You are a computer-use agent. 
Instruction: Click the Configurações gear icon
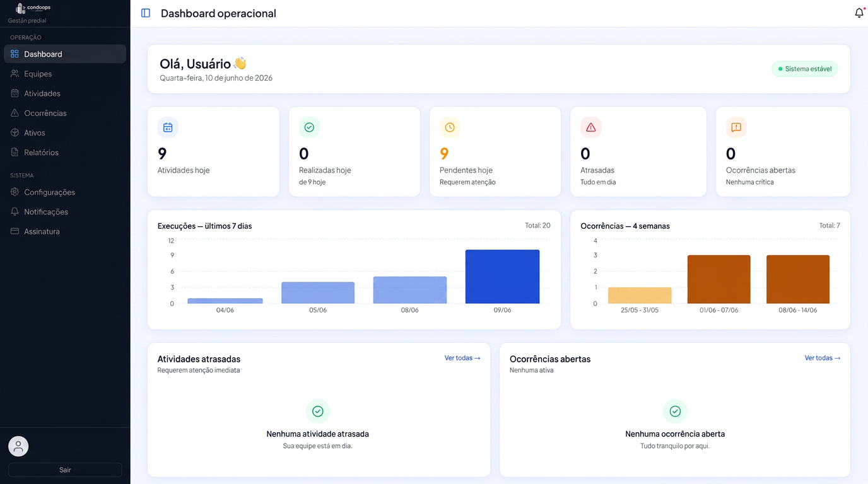[x=15, y=192]
